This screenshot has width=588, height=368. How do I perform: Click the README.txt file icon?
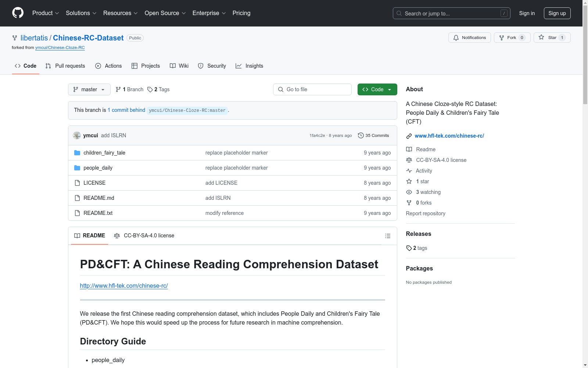pos(77,213)
